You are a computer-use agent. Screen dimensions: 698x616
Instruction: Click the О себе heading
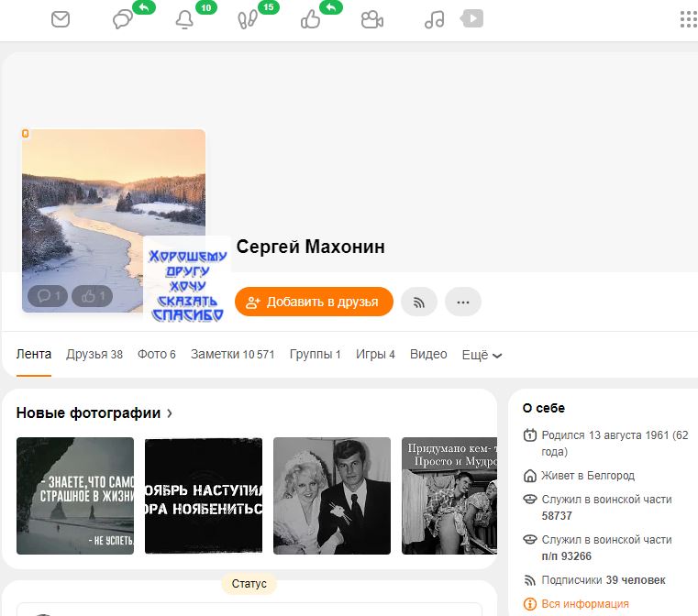[x=544, y=408]
